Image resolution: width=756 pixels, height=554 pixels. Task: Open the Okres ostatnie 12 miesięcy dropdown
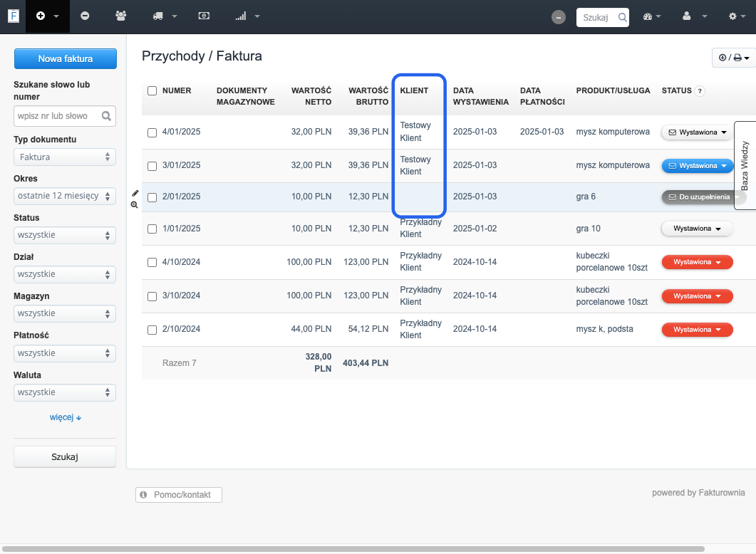[x=65, y=196]
